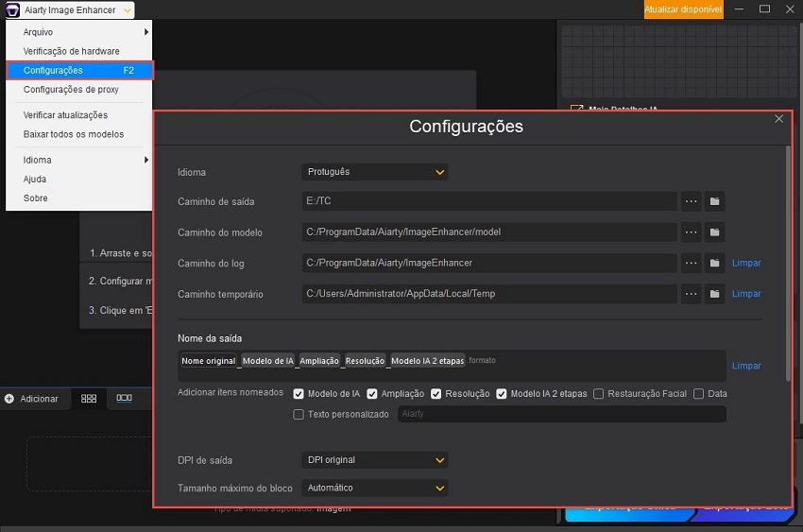This screenshot has height=532, width=803.
Task: Open Caminho temporário folder icon
Action: point(714,293)
